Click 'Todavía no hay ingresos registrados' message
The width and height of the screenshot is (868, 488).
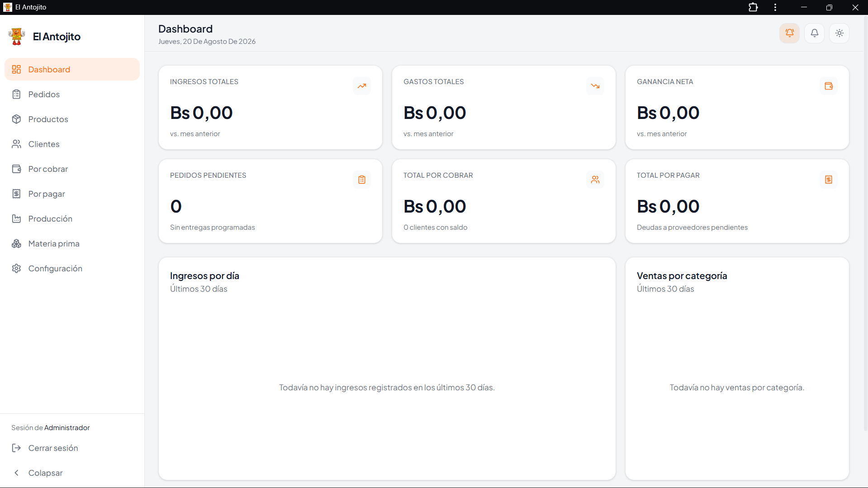[387, 387]
